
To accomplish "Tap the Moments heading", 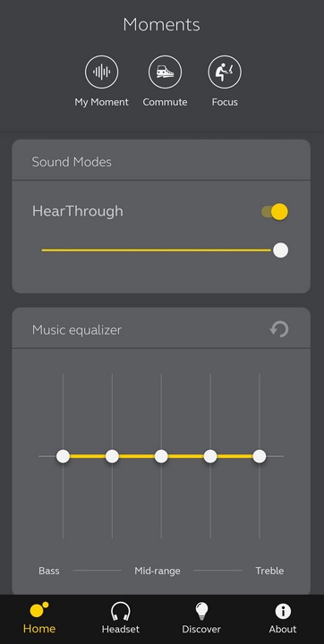I will coord(162,25).
